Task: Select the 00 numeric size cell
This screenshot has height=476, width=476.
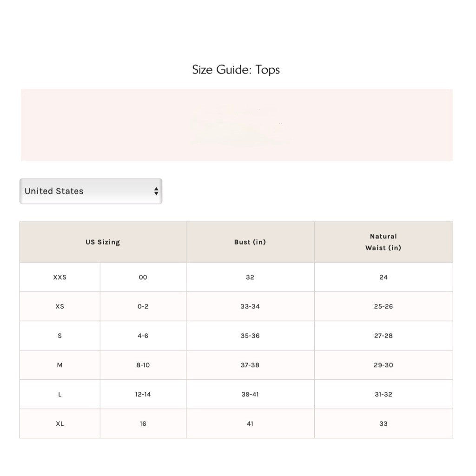Action: (143, 277)
